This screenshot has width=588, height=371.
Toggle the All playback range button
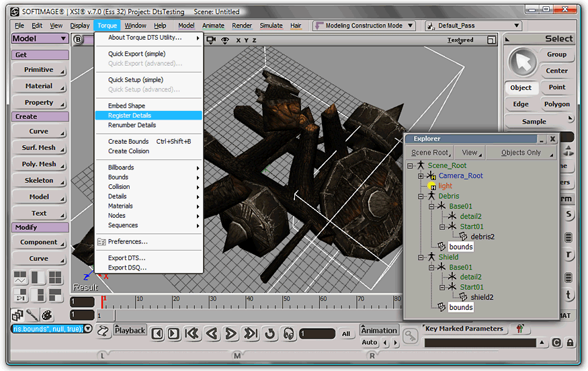coord(346,334)
